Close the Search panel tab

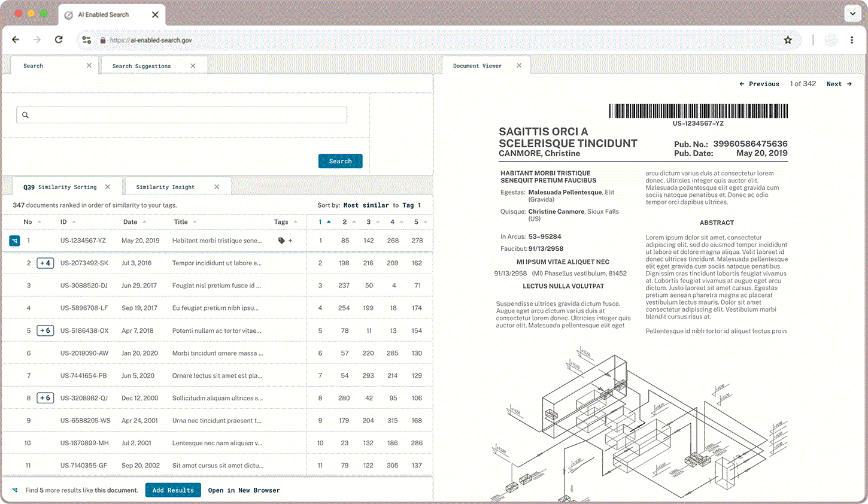point(89,65)
